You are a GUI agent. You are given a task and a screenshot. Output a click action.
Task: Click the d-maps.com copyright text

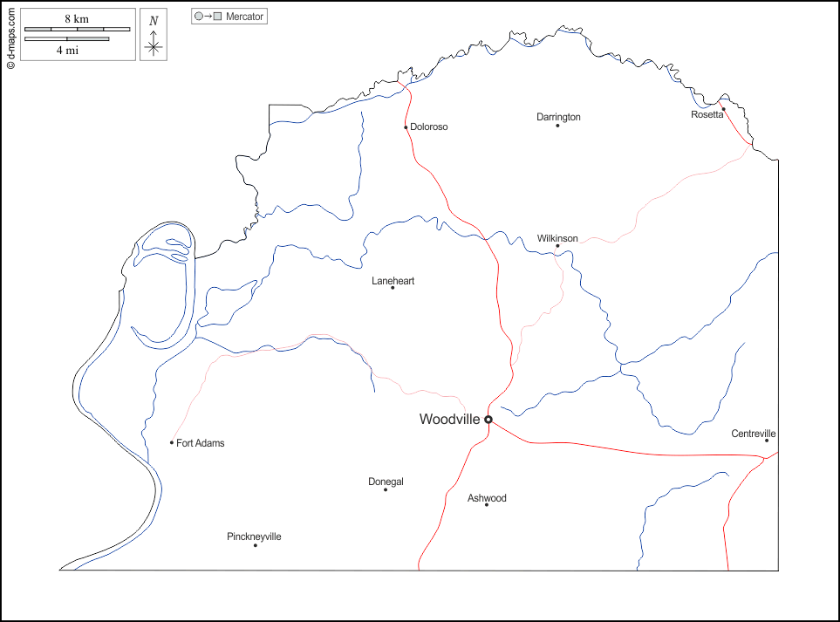pos(10,36)
